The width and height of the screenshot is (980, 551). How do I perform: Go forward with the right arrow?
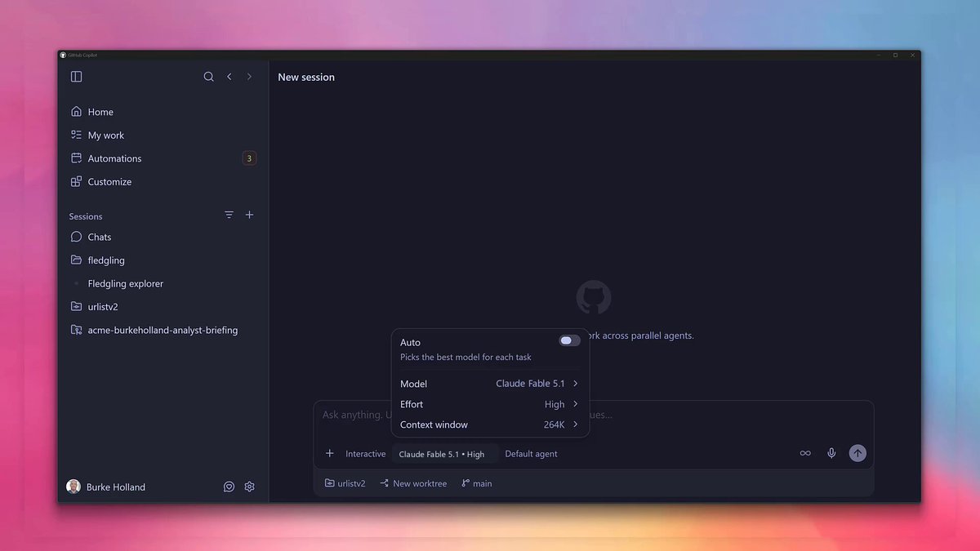coord(249,77)
